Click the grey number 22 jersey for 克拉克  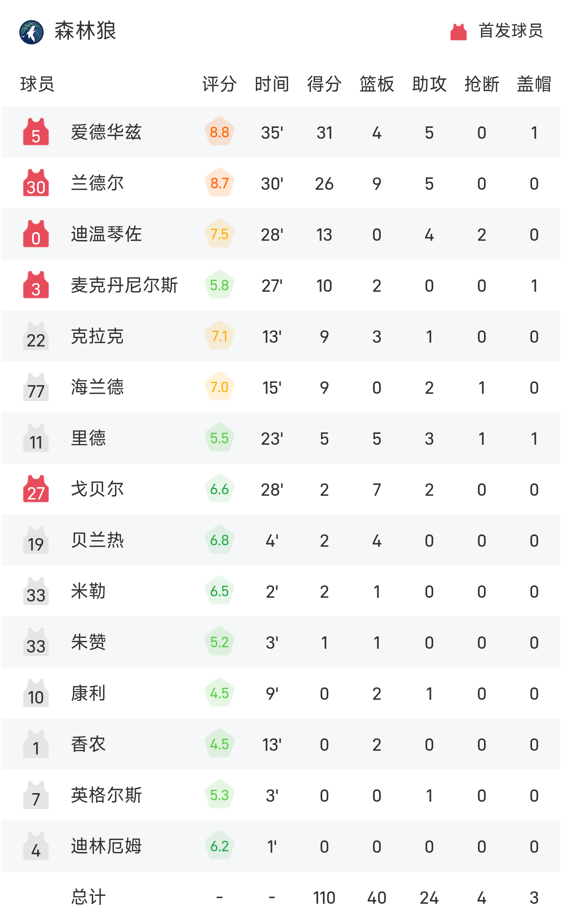[36, 336]
